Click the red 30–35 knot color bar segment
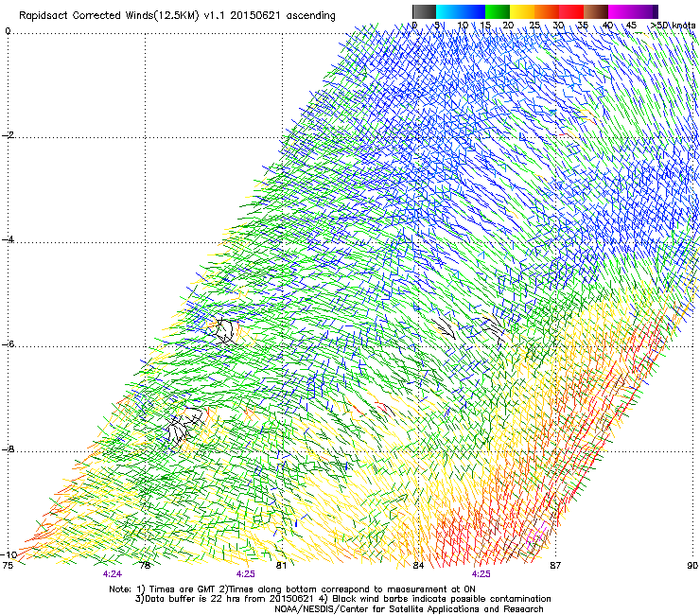 (x=571, y=11)
